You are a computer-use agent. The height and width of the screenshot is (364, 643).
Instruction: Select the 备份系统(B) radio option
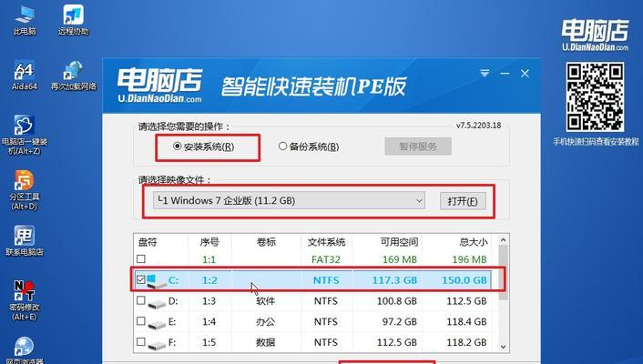309,147
